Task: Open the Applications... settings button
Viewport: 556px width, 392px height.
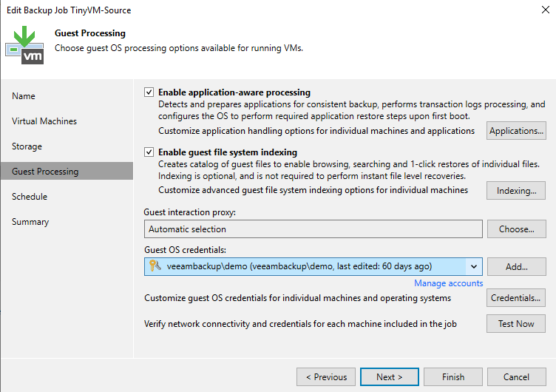Action: (516, 131)
